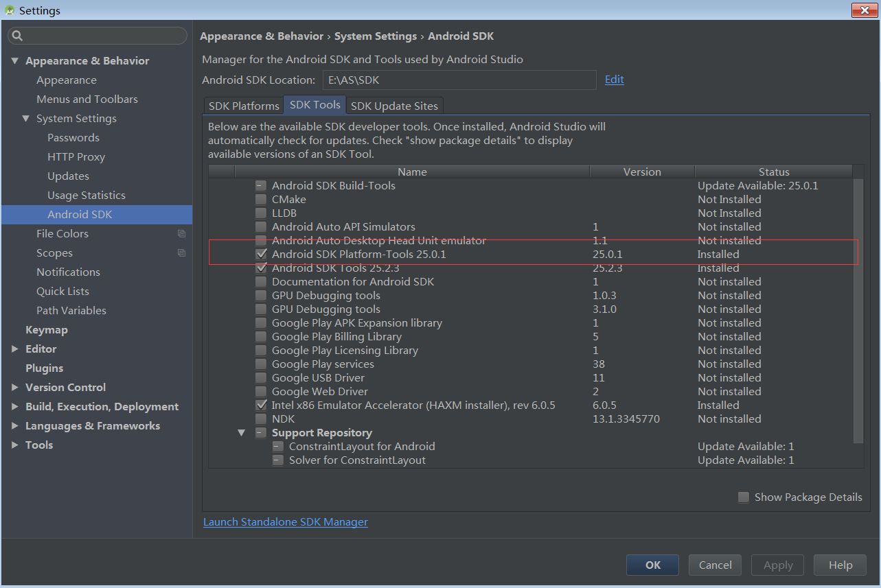The image size is (881, 588).
Task: Select the SDK Tools tab
Action: (315, 104)
